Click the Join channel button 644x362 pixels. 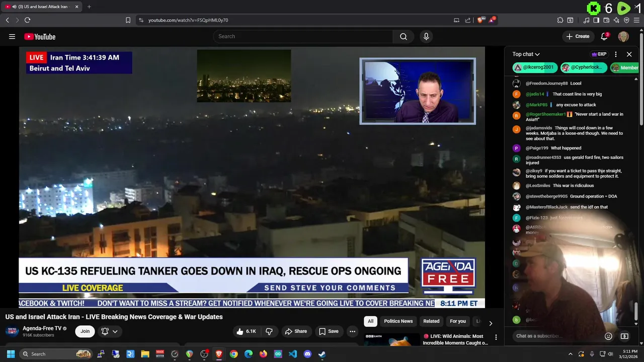pyautogui.click(x=85, y=331)
